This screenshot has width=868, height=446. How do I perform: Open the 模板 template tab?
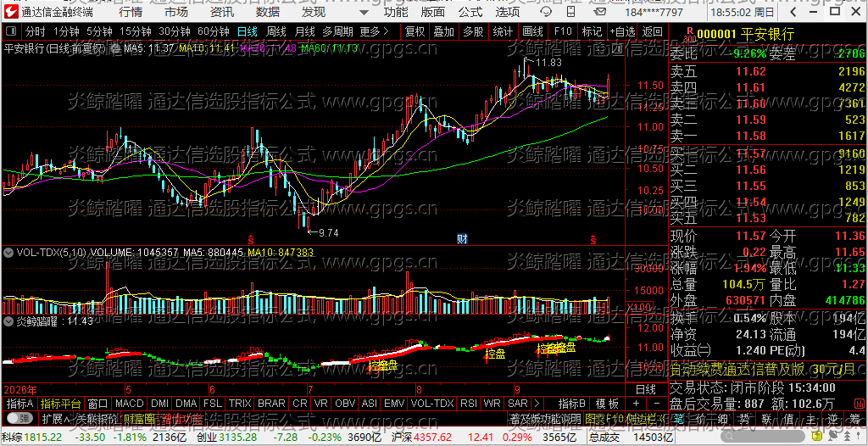click(608, 403)
